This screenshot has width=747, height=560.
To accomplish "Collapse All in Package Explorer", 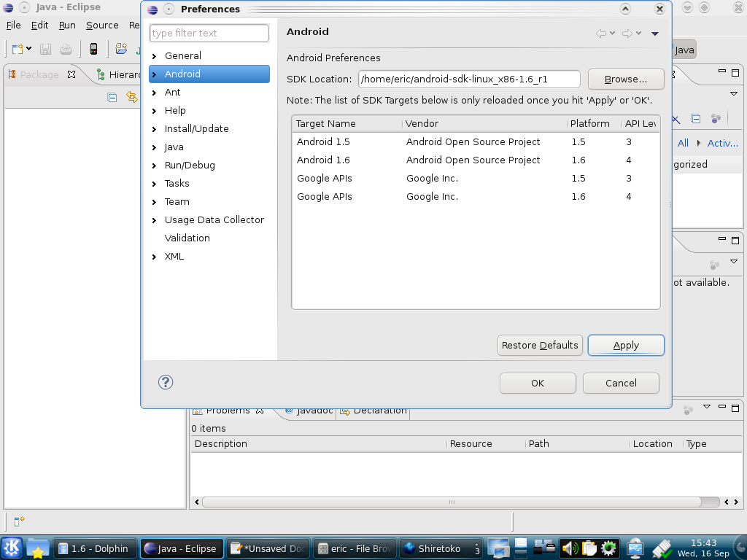I will click(112, 98).
